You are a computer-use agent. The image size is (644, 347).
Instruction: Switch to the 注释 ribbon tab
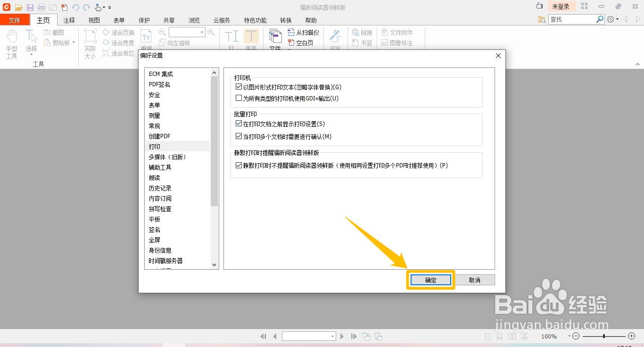coord(69,20)
